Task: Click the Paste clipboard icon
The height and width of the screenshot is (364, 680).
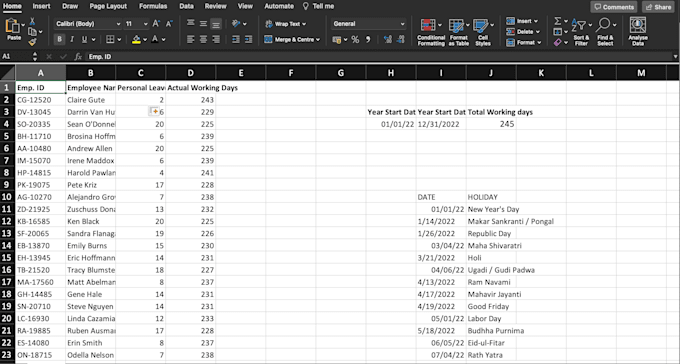Action: pyautogui.click(x=12, y=26)
